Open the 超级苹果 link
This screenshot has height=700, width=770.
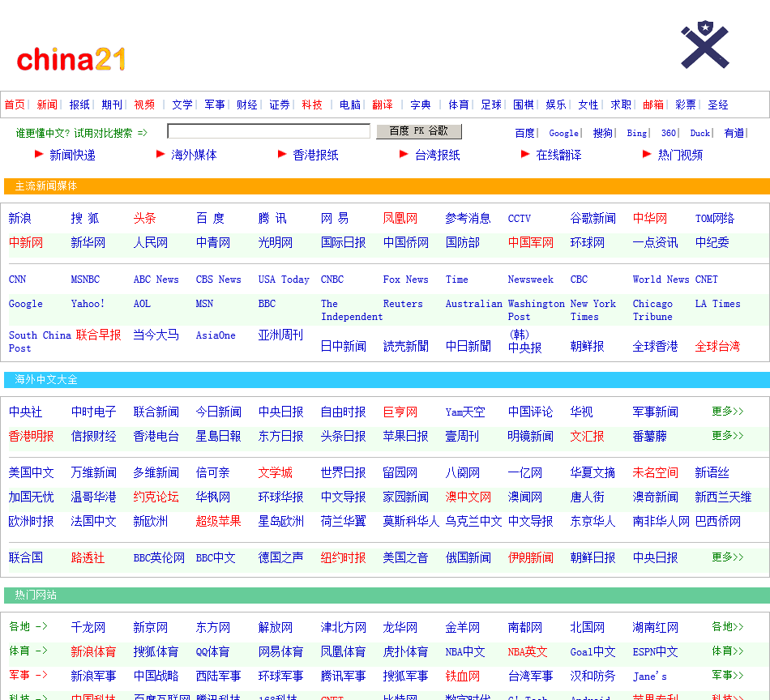coord(219,521)
